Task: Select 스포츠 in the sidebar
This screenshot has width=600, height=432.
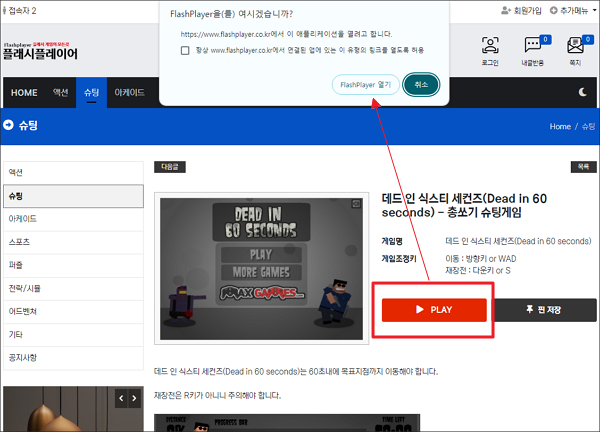Action: [73, 242]
